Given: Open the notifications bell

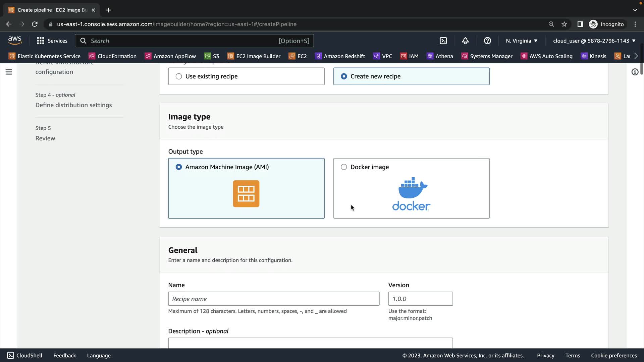Looking at the screenshot, I should pyautogui.click(x=465, y=41).
